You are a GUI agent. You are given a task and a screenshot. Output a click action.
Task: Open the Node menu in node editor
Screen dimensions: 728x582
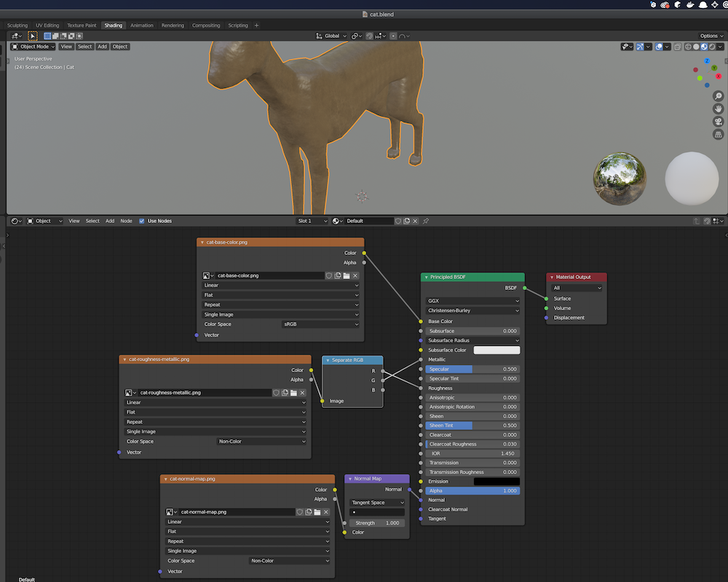(126, 221)
